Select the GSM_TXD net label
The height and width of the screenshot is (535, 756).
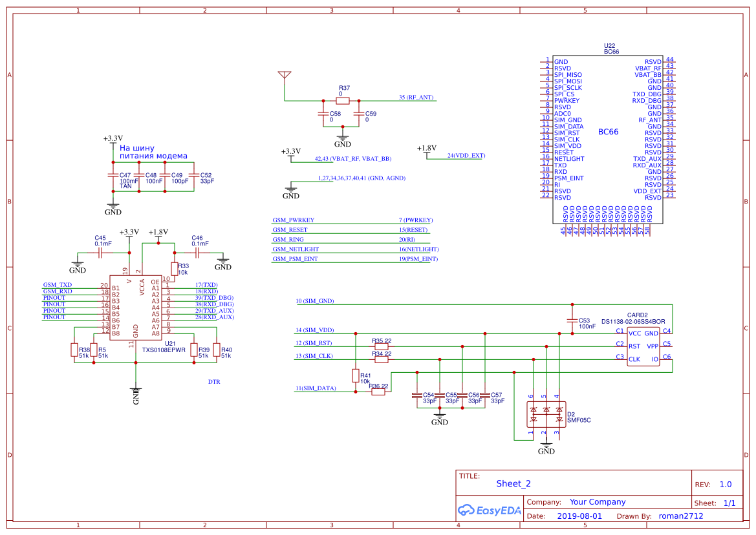[58, 285]
